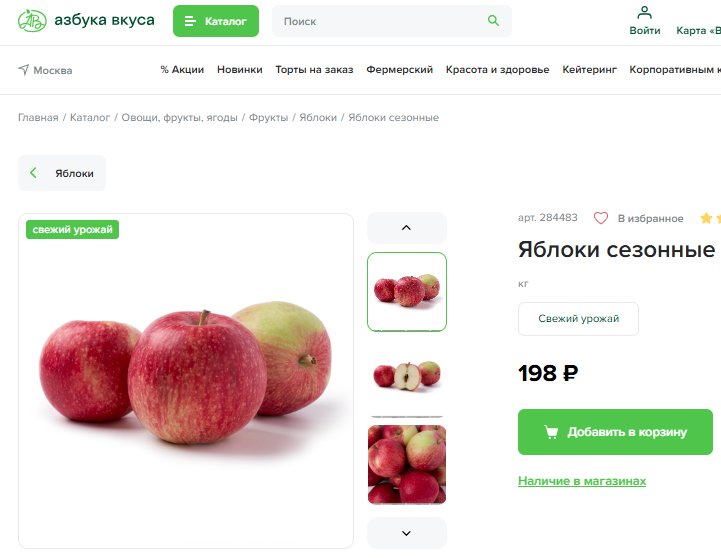
Task: Show next thumbnails with down chevron
Action: [406, 533]
